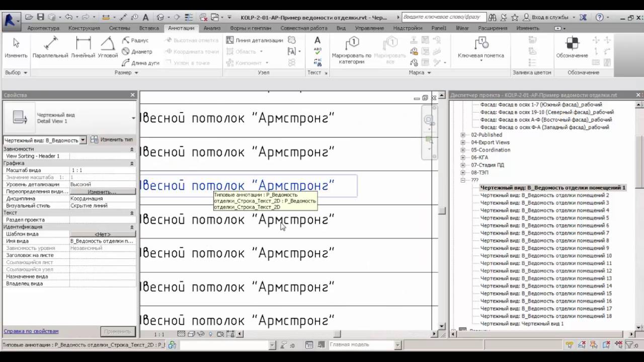Click the keyword search input field

click(x=444, y=17)
